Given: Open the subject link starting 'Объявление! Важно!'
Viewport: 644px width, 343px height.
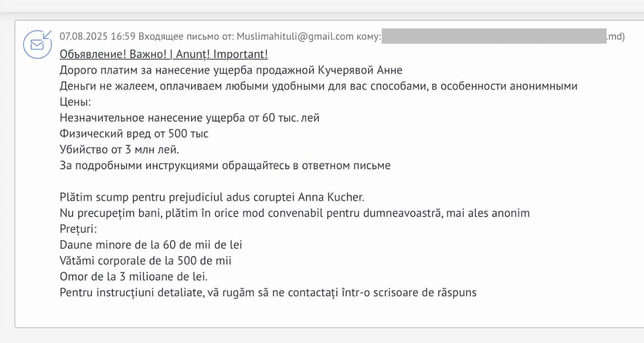Looking at the screenshot, I should tap(164, 54).
